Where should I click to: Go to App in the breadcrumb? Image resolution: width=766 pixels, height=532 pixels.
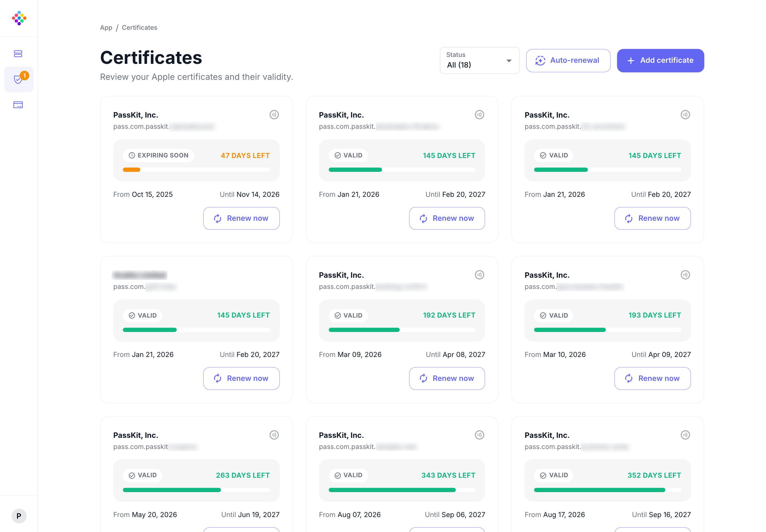[x=106, y=28]
